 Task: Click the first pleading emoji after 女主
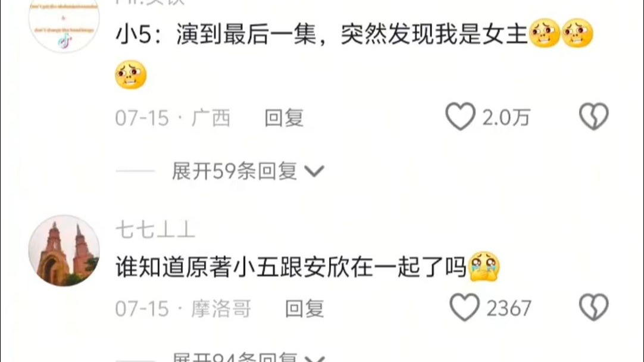click(545, 33)
